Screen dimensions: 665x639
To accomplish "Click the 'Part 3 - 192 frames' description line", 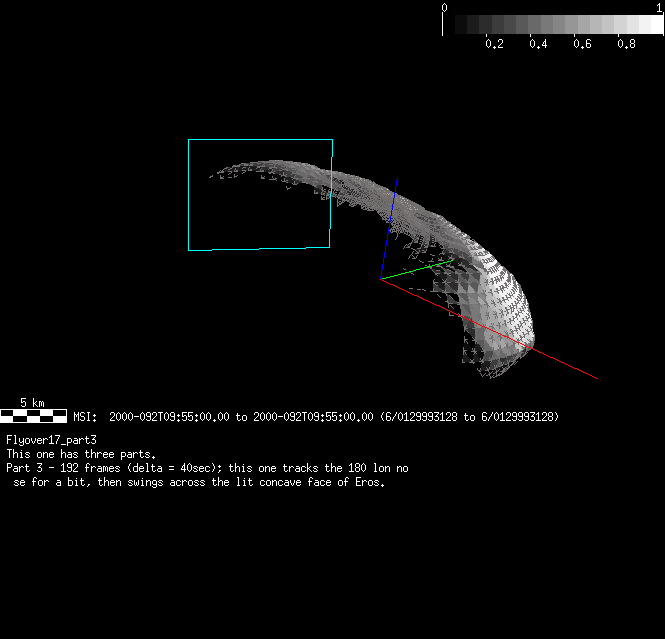I will pos(207,468).
